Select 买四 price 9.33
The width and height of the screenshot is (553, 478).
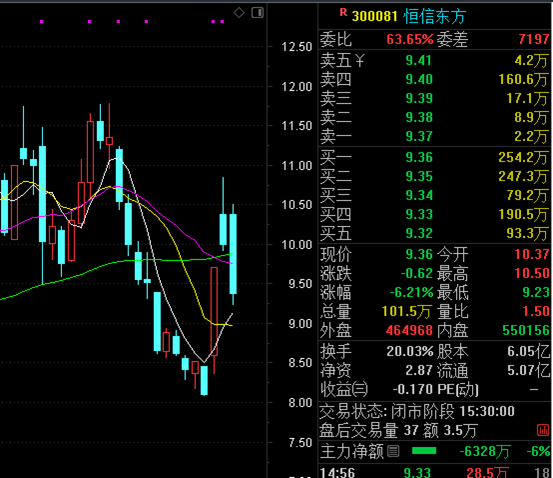(x=419, y=214)
